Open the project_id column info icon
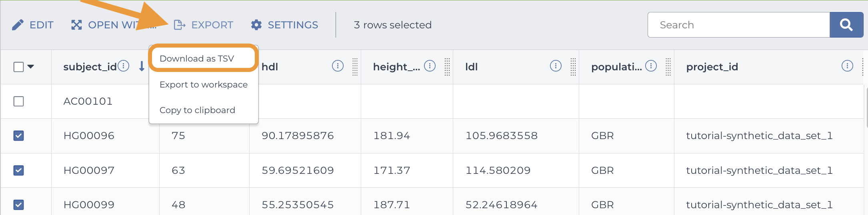The image size is (868, 215). click(847, 66)
